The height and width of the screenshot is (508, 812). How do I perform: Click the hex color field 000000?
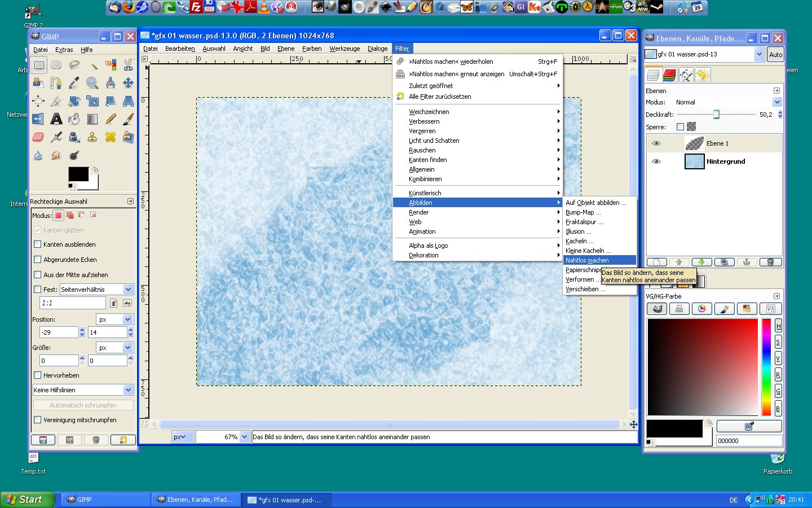[749, 441]
